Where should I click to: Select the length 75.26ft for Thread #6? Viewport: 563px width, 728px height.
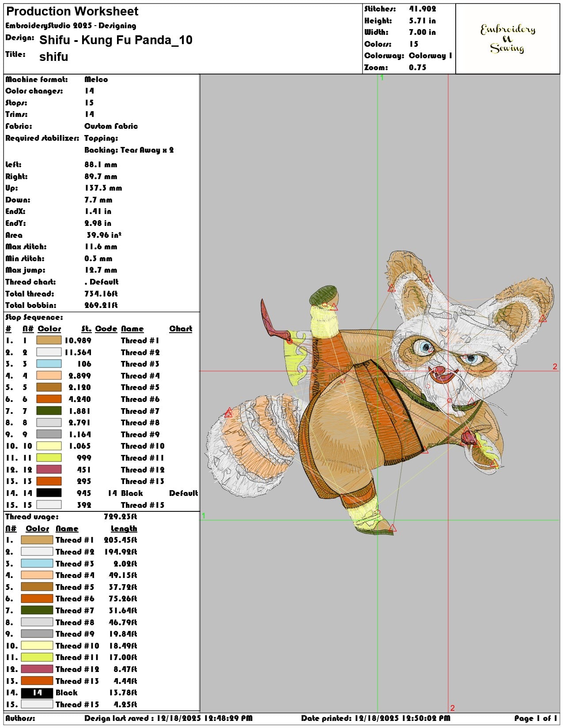point(123,599)
